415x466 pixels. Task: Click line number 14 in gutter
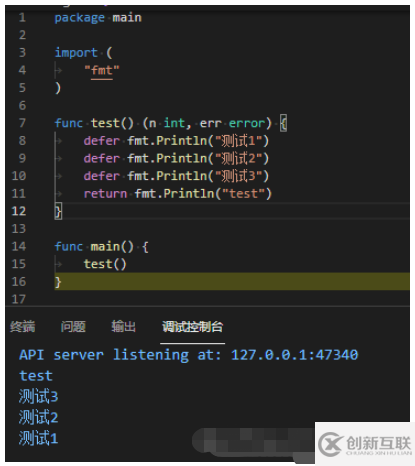point(19,246)
